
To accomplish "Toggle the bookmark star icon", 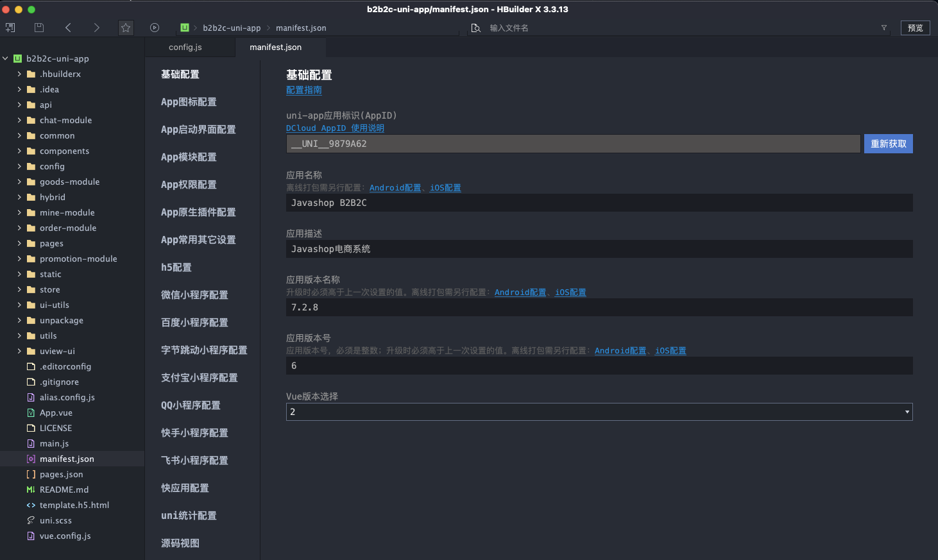I will (126, 28).
